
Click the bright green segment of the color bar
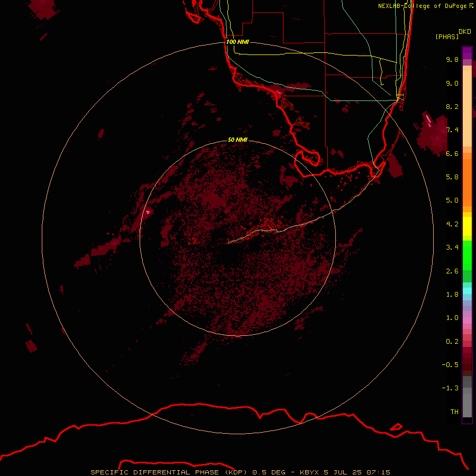(467, 255)
